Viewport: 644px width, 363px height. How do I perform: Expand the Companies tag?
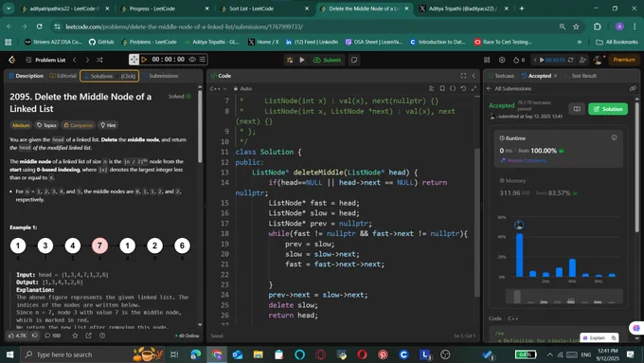[78, 125]
